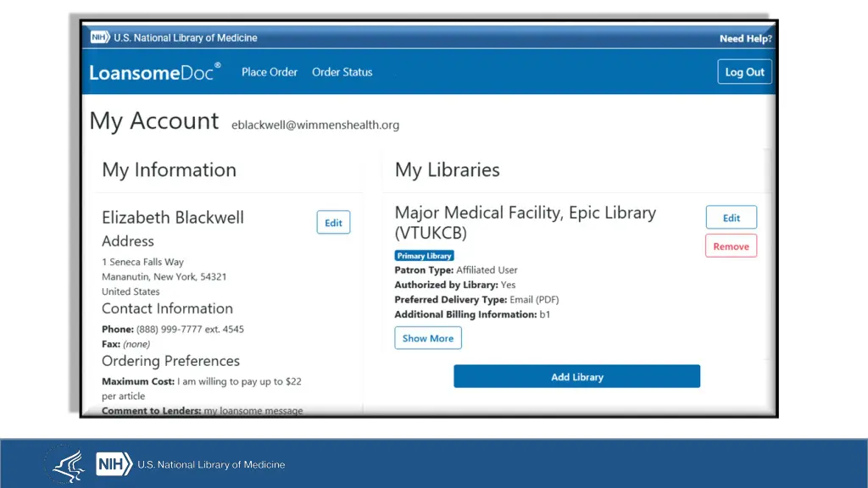Click the My Account page heading

click(x=154, y=121)
